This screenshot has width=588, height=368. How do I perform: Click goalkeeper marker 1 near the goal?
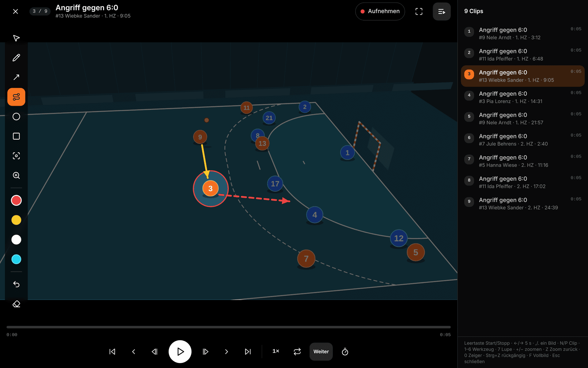point(347,153)
